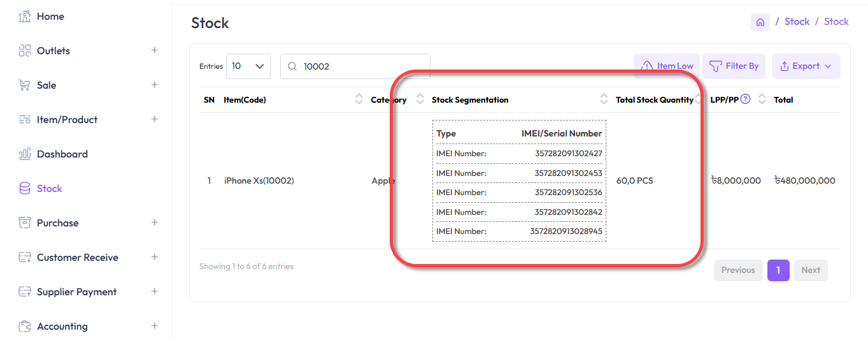
Task: Click the Filter By button
Action: [734, 66]
